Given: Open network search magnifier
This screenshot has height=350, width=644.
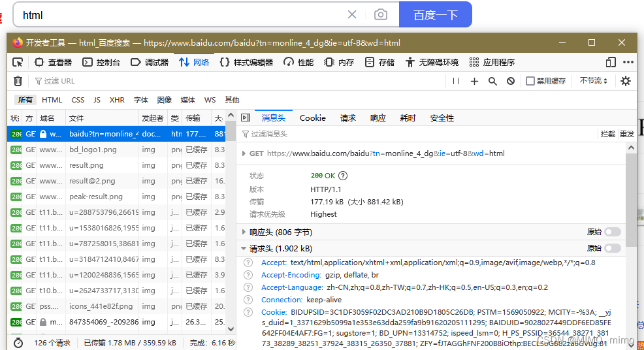Looking at the screenshot, I should [x=492, y=82].
